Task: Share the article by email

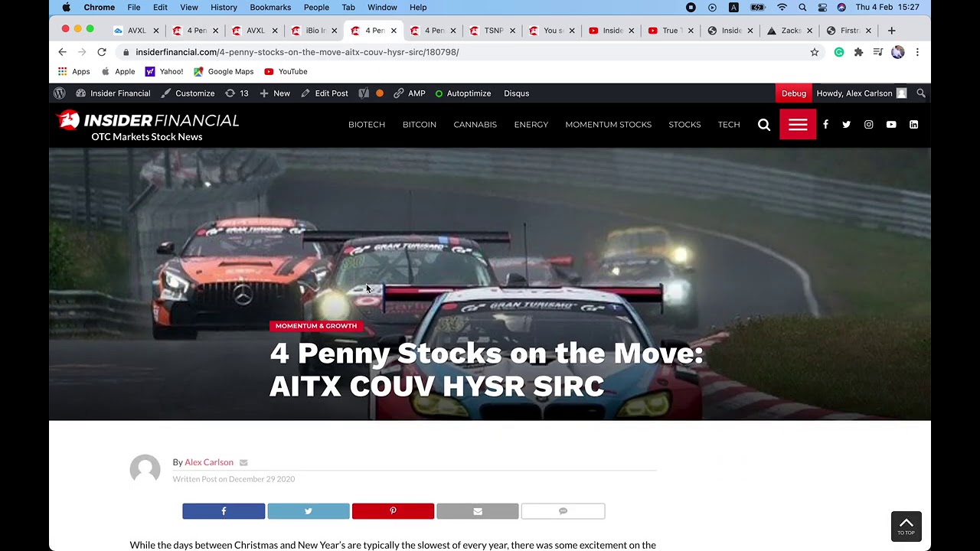Action: [478, 511]
